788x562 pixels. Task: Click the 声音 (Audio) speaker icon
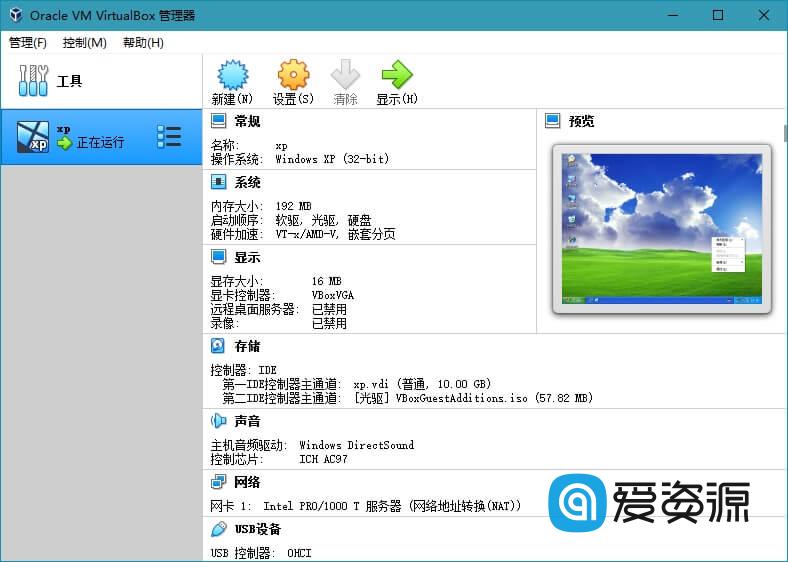tap(219, 421)
